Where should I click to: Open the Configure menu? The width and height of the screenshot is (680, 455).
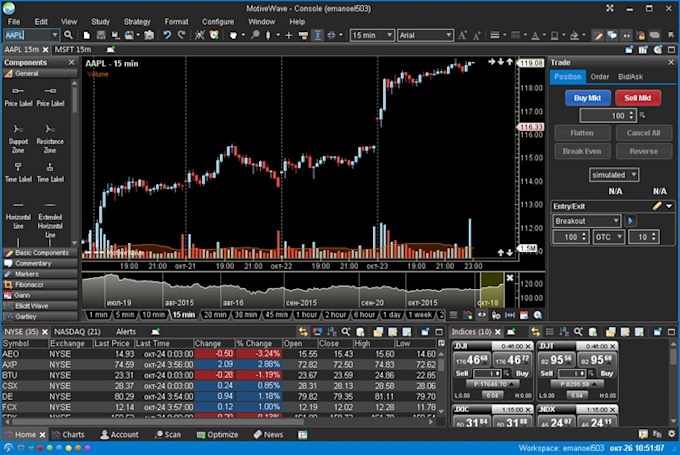[218, 21]
